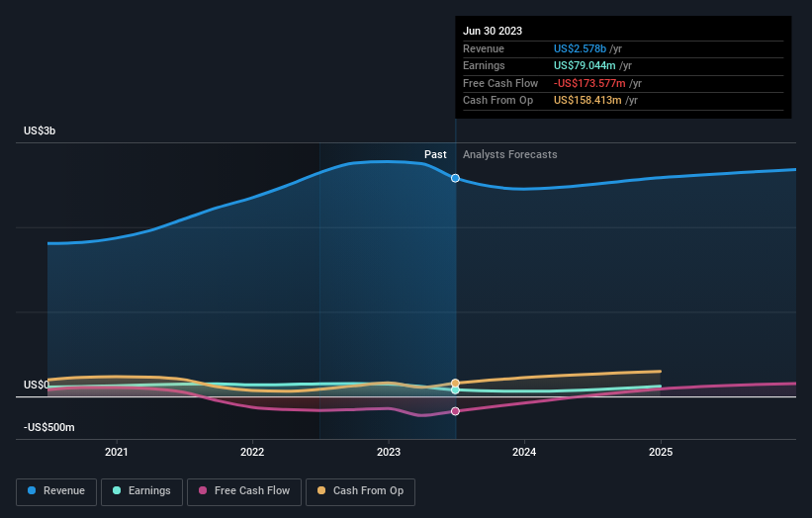Viewport: 812px width, 518px height.
Task: Click the pink Free Cash Flow data point
Action: (455, 411)
